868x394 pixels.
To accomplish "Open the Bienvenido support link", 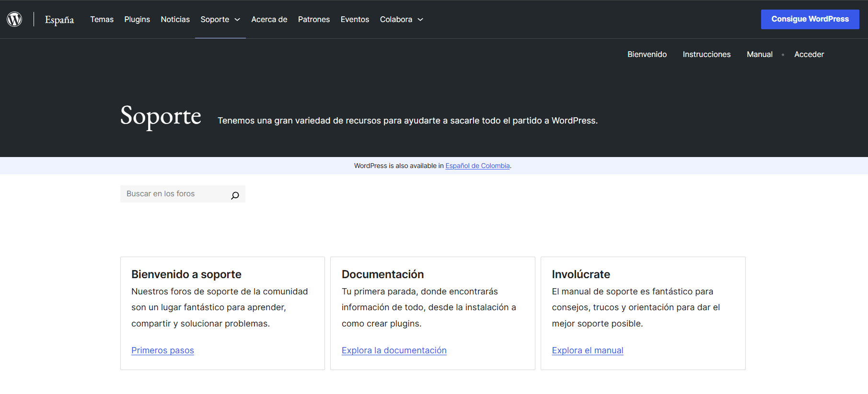I will tap(647, 54).
